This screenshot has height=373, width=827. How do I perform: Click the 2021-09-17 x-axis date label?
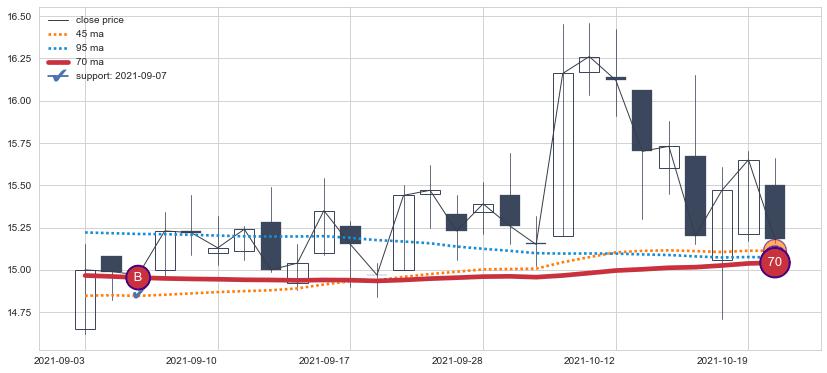[x=323, y=361]
